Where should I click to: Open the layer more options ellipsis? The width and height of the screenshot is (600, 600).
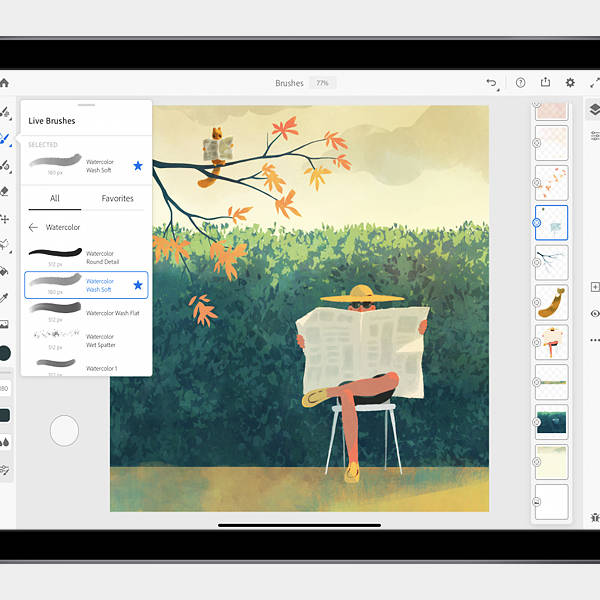coord(595,340)
